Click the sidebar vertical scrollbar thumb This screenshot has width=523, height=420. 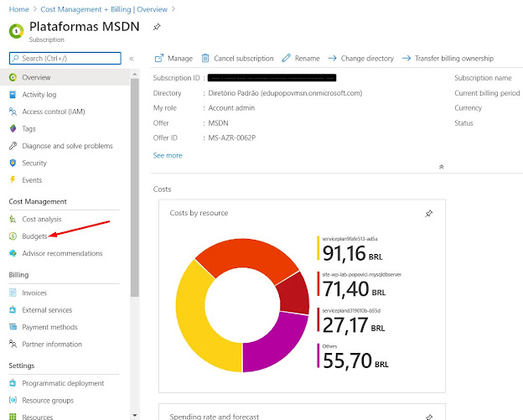[x=135, y=188]
